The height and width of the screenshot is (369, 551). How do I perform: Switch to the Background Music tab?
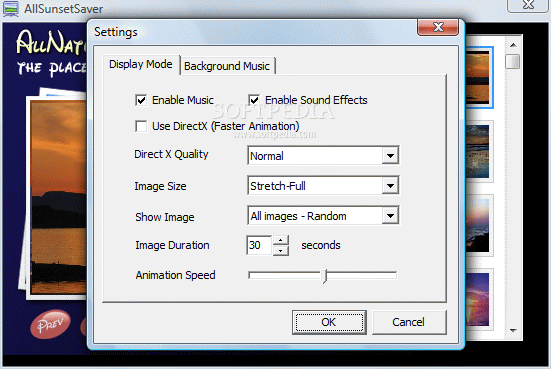click(227, 66)
